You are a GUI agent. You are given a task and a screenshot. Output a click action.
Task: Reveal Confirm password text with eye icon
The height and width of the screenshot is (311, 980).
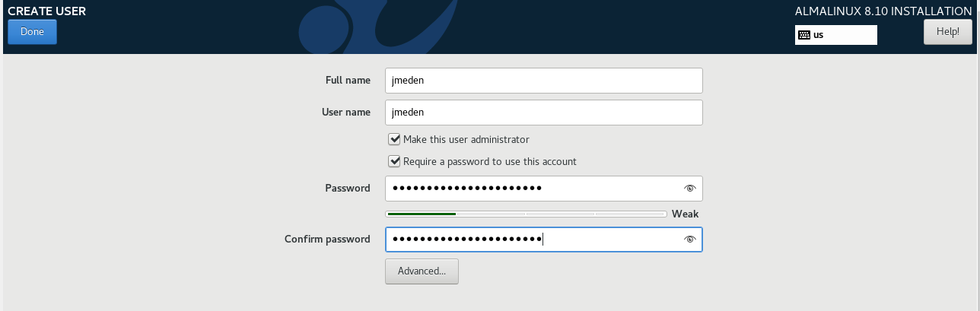coord(689,240)
